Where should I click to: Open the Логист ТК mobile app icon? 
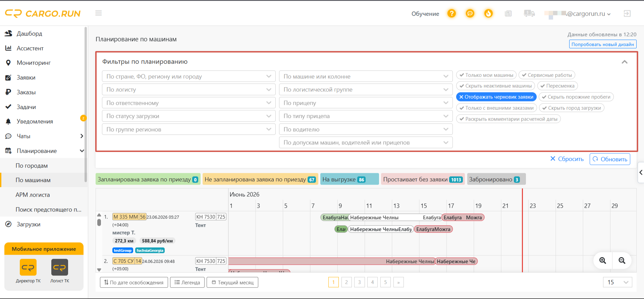[60, 267]
